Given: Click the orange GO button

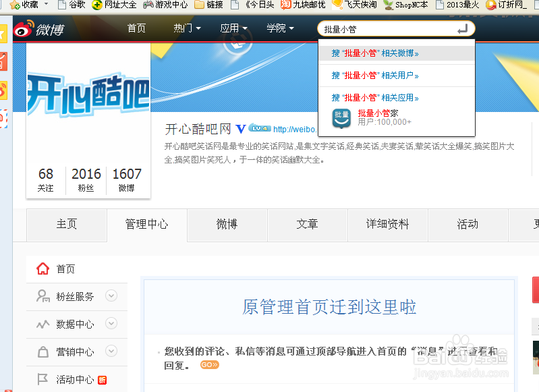Looking at the screenshot, I should click(x=209, y=364).
